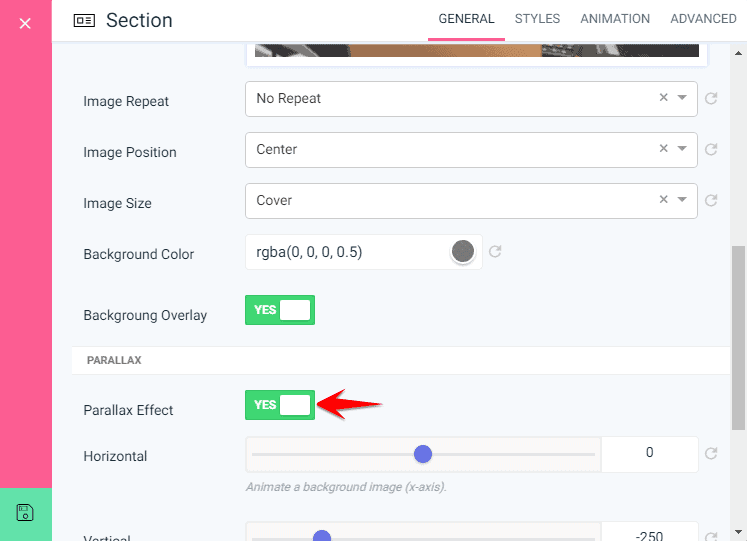Open the Animation tab
The height and width of the screenshot is (541, 747).
tap(615, 19)
